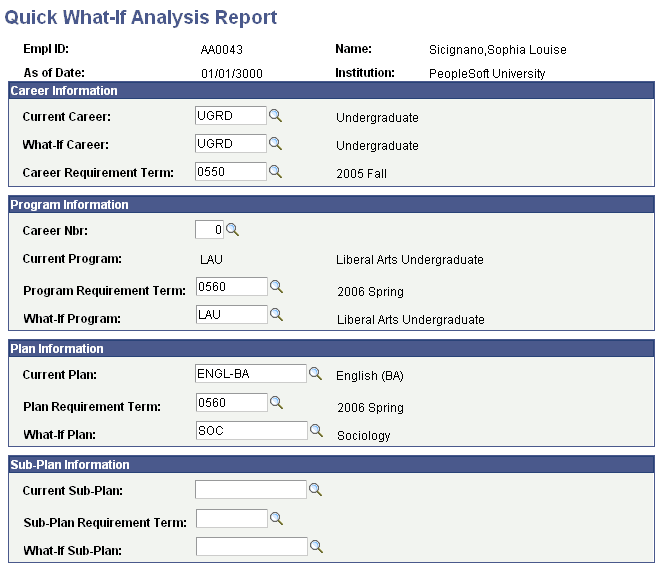Click the Plan Requirement Term input field
The height and width of the screenshot is (567, 660).
(232, 402)
